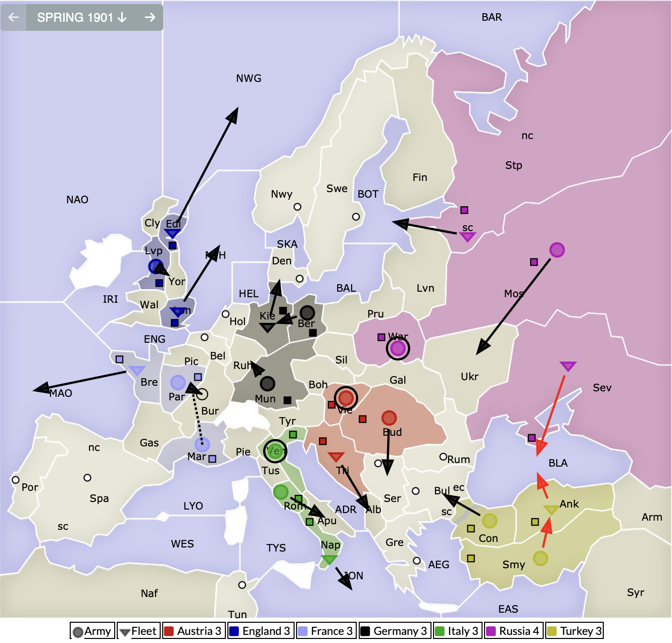The image size is (672, 643).
Task: Select the Italian army in Venice
Action: (275, 451)
